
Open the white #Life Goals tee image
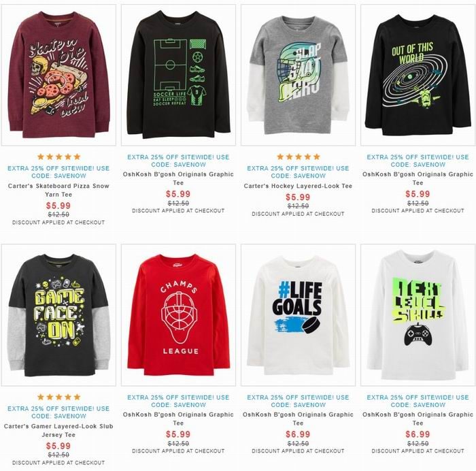coord(298,315)
